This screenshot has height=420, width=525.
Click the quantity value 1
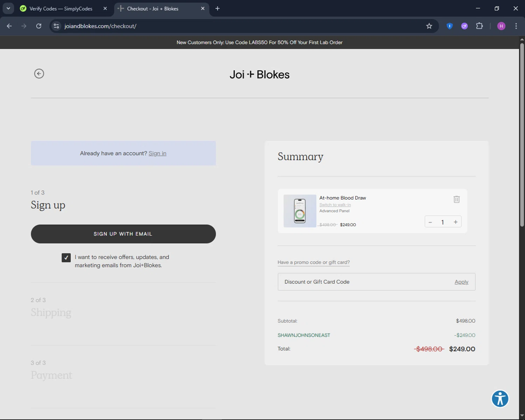click(x=442, y=222)
